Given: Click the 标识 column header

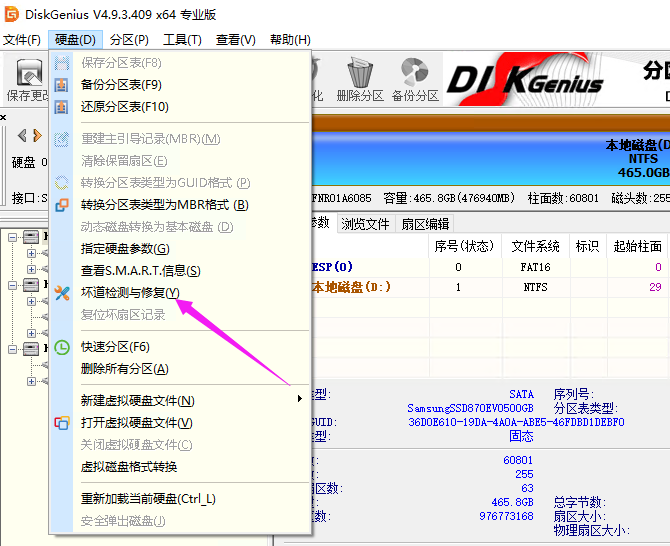Looking at the screenshot, I should 588,246.
